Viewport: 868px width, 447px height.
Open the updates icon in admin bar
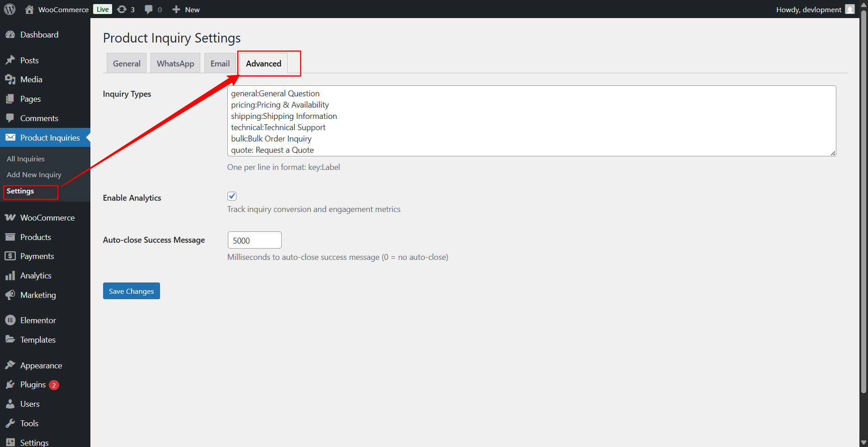click(x=122, y=9)
